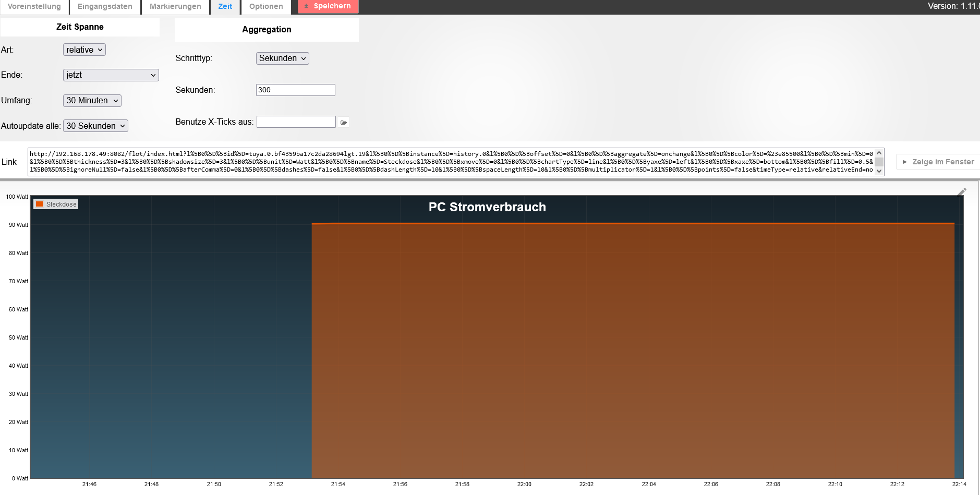980x495 pixels.
Task: Click the link box scroll up arrow
Action: [879, 153]
